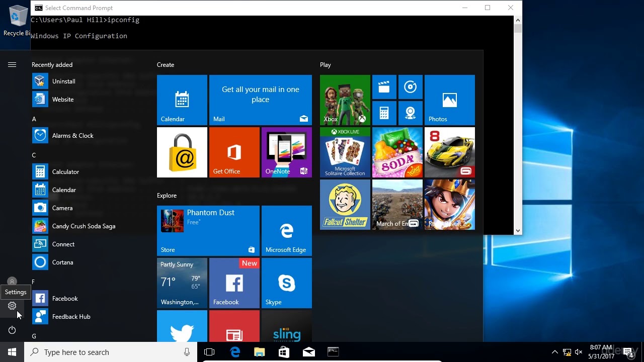The image size is (644, 362).
Task: Click the search microphone icon
Action: pyautogui.click(x=187, y=352)
